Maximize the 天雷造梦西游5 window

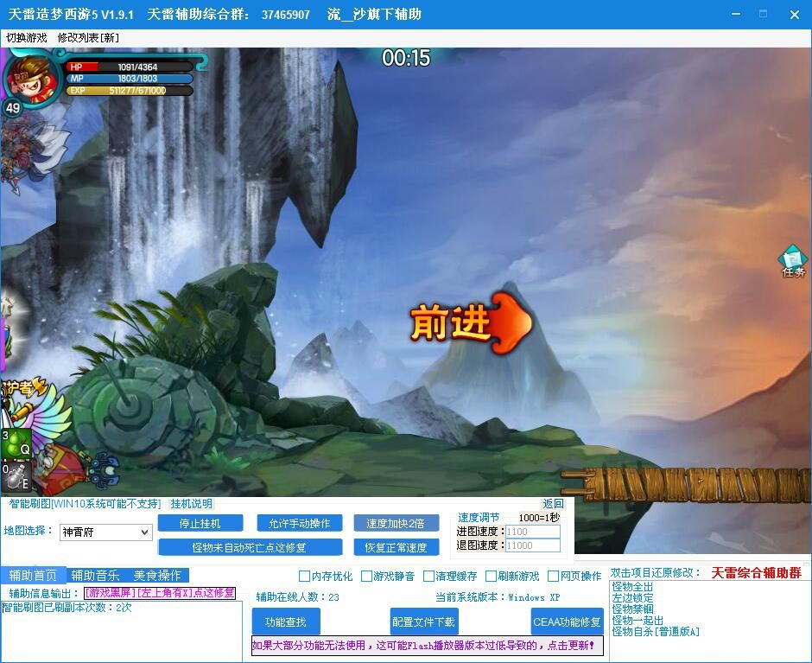click(x=764, y=14)
